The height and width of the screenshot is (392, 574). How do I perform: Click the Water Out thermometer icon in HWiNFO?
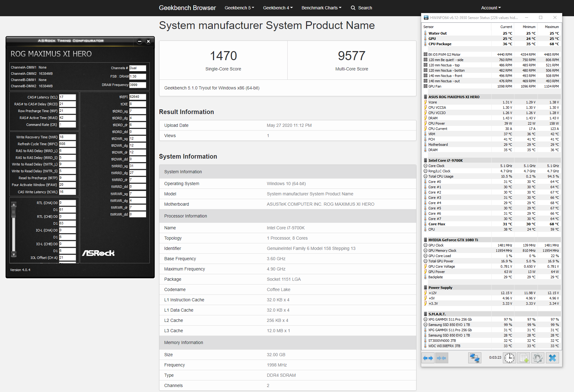(426, 33)
